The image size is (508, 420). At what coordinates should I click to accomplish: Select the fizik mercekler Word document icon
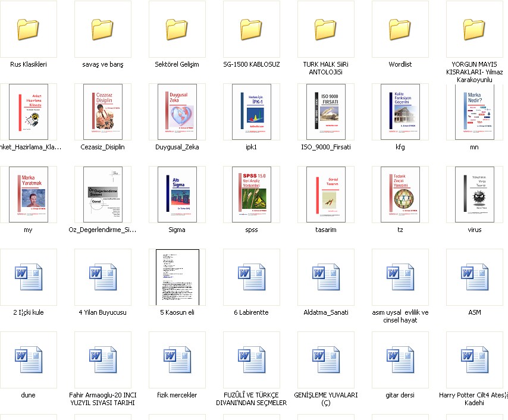(177, 359)
